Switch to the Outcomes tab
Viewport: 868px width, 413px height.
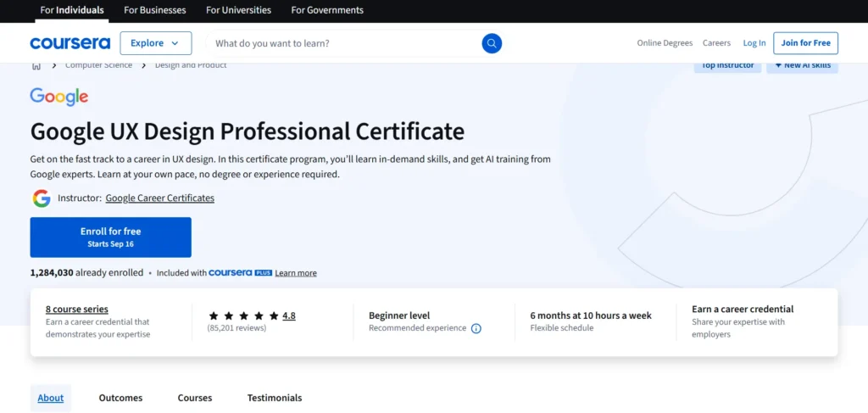pyautogui.click(x=120, y=398)
